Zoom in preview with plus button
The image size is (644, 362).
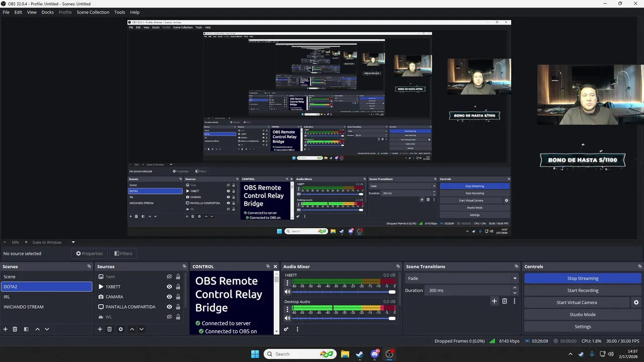pos(27,242)
